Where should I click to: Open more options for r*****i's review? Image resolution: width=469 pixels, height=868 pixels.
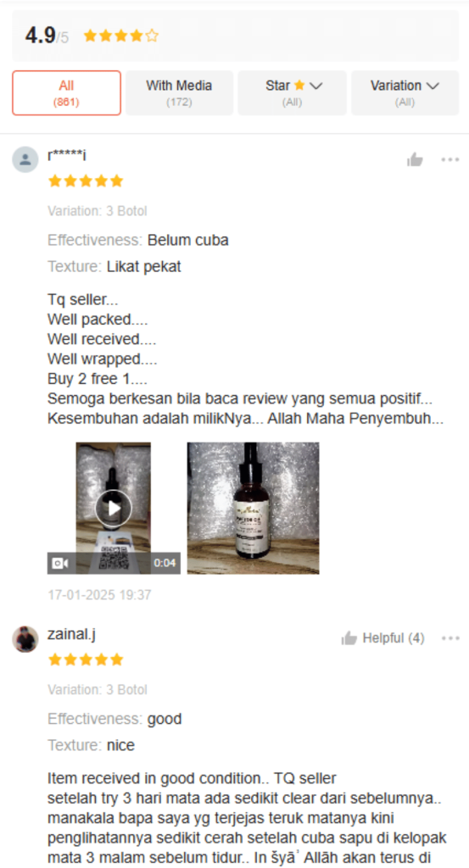[450, 160]
